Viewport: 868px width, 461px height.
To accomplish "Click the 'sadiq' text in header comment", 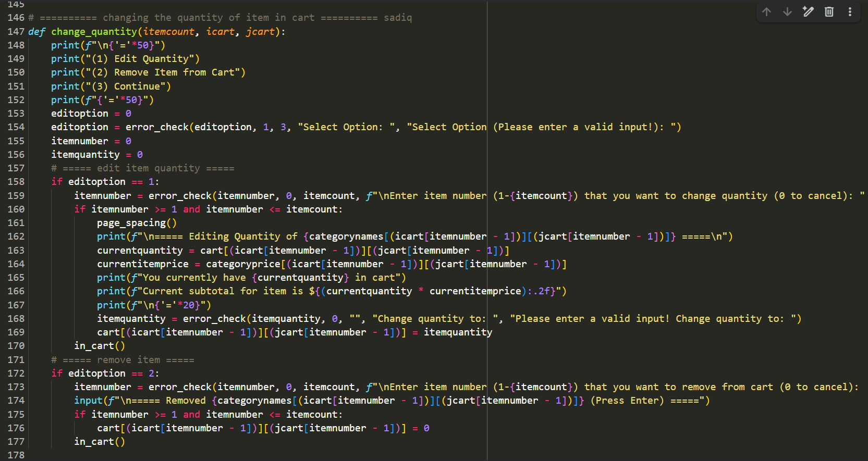I will coord(397,18).
